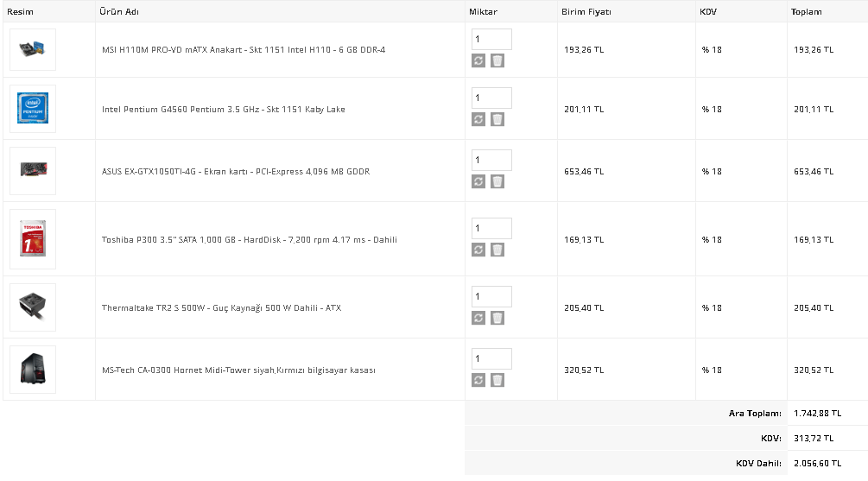Viewport: 868px width, 481px height.
Task: Open MSI H110M PRO-VD product link
Action: (244, 50)
